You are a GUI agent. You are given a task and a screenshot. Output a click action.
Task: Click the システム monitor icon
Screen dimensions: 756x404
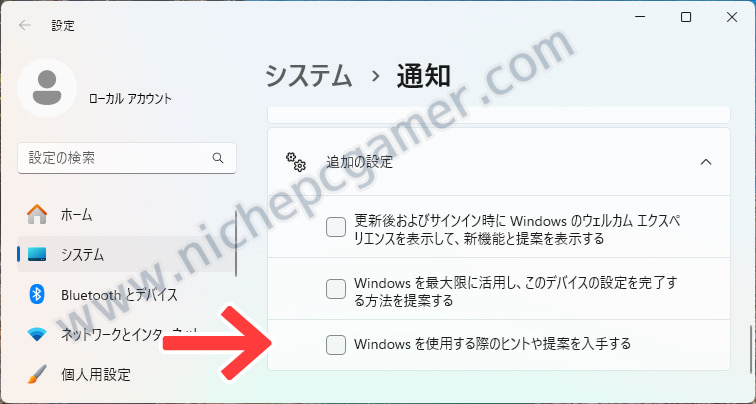(x=37, y=254)
